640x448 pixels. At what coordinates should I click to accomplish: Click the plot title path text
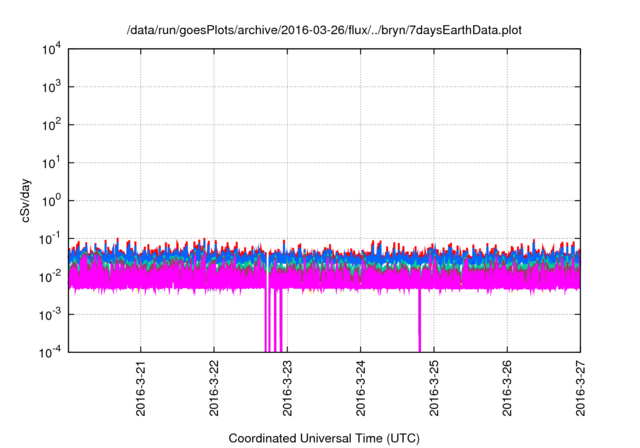(x=324, y=31)
